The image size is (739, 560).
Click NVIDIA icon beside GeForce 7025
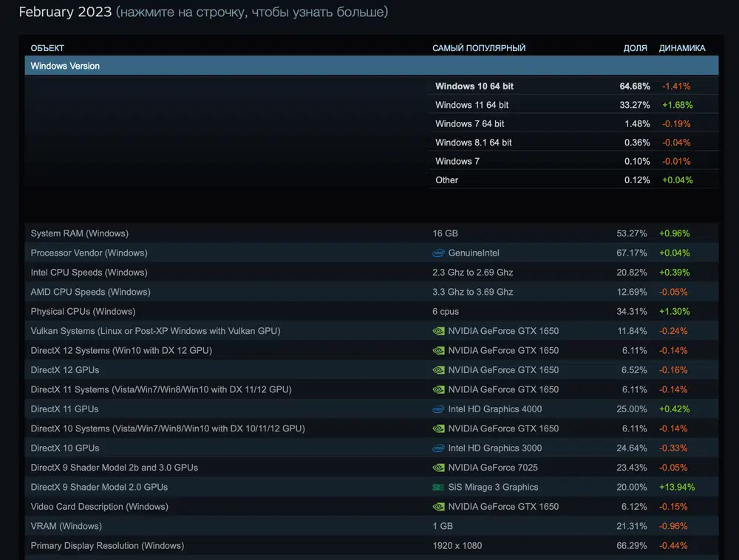[x=438, y=468]
